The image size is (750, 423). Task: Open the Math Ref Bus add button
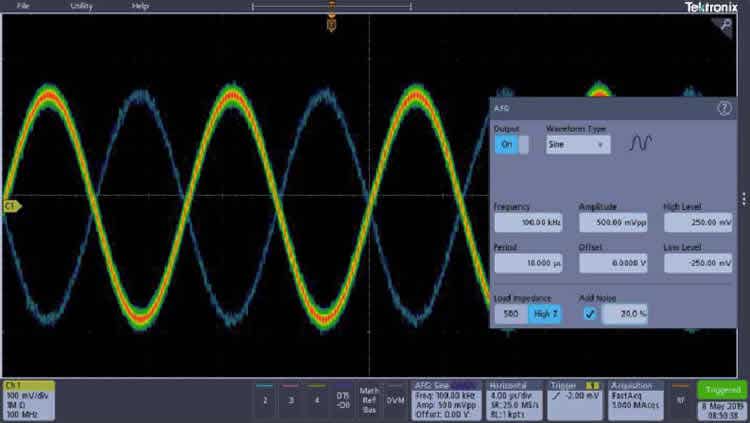pyautogui.click(x=369, y=400)
